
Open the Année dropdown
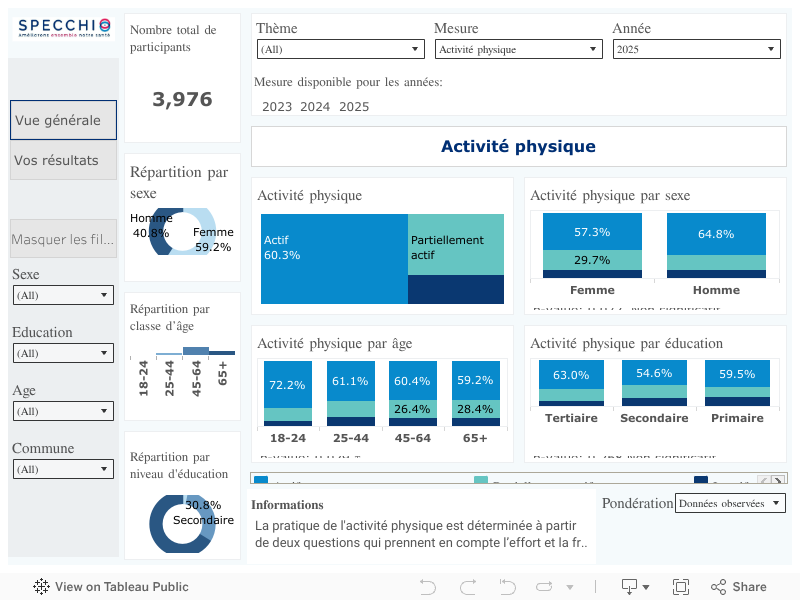pos(696,49)
